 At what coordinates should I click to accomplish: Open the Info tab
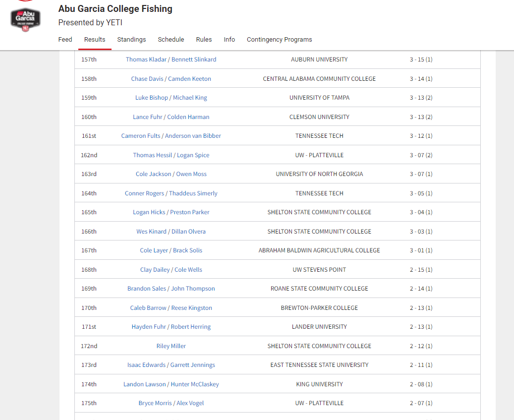coord(229,40)
